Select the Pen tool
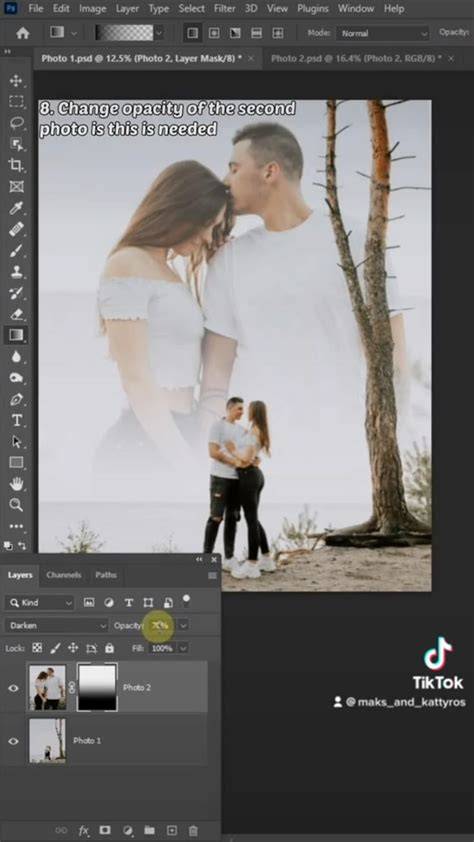 pyautogui.click(x=16, y=399)
